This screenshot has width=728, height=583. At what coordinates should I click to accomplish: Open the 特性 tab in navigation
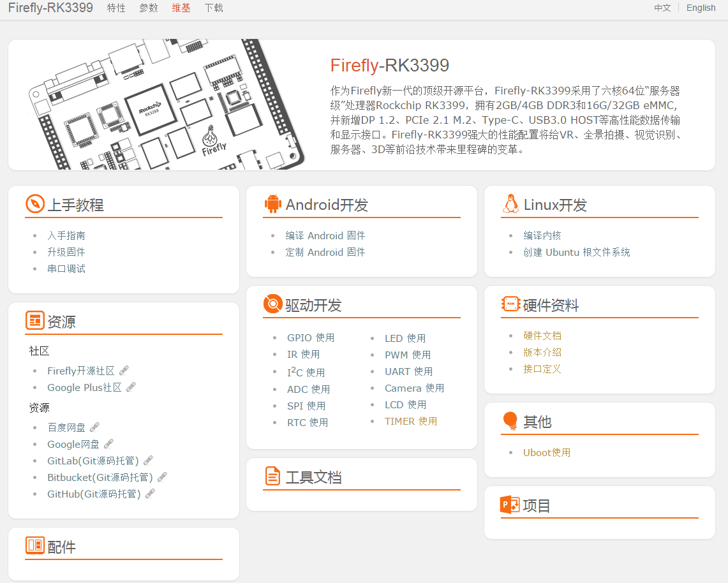116,8
